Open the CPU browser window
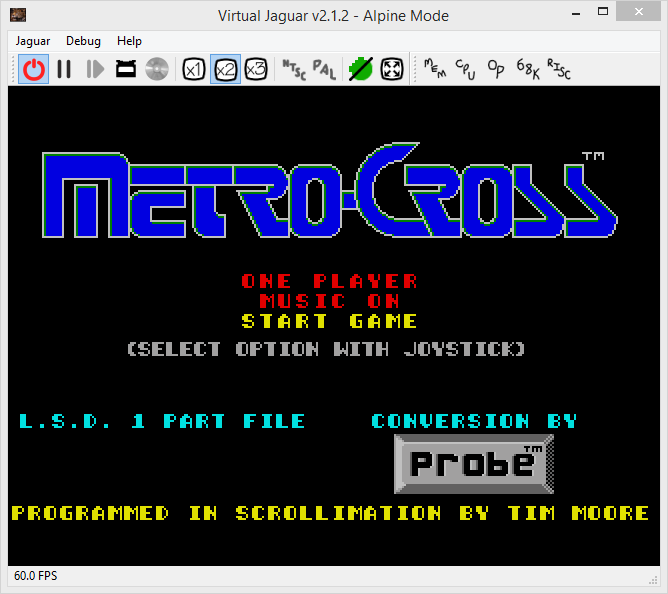 [x=466, y=69]
